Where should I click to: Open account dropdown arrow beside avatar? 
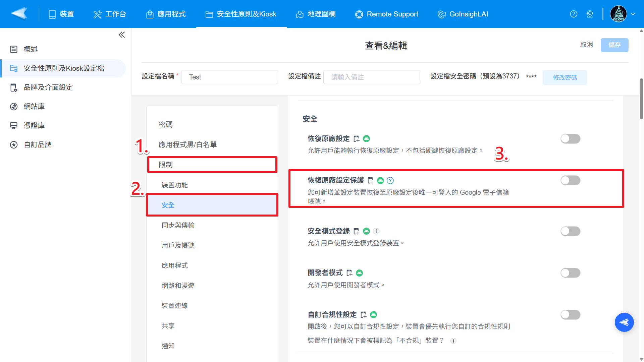point(633,14)
